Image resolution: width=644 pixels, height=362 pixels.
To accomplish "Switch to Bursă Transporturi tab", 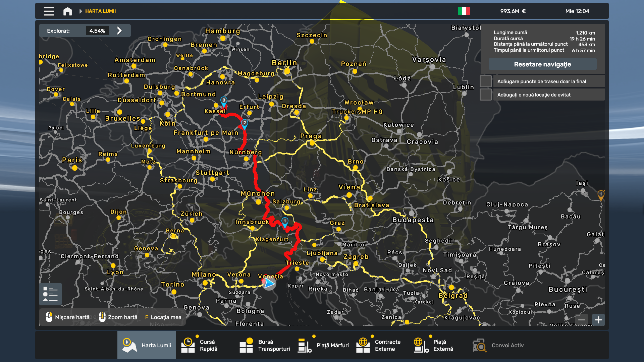I will [264, 345].
